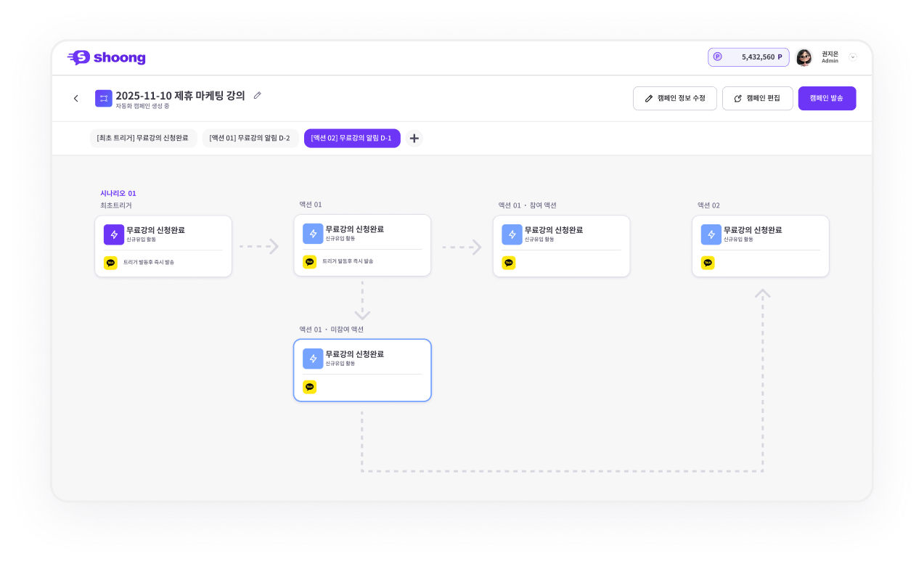
Task: Click the lightning icon in 미참여 액션 card
Action: (313, 359)
